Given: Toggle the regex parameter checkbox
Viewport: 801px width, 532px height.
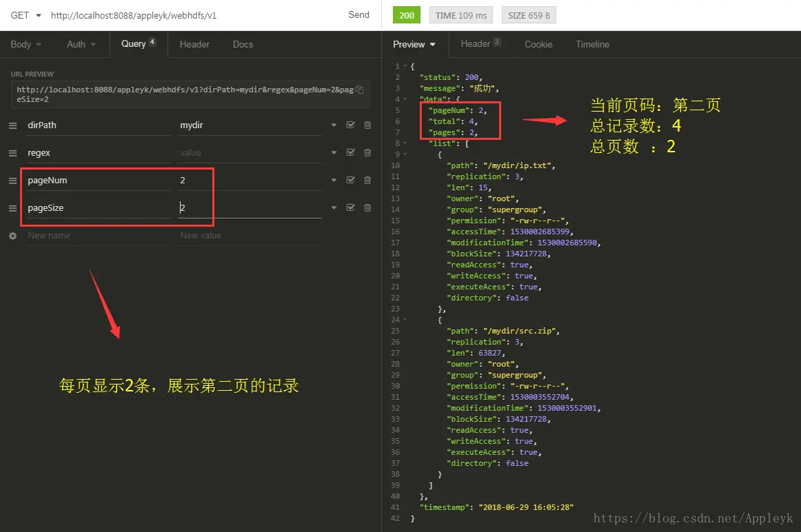Looking at the screenshot, I should pos(350,153).
